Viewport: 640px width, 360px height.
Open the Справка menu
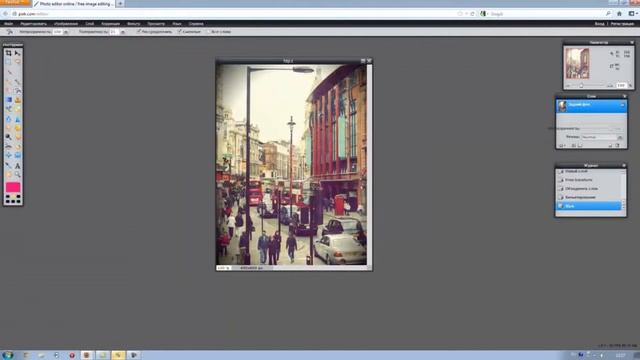[196, 24]
